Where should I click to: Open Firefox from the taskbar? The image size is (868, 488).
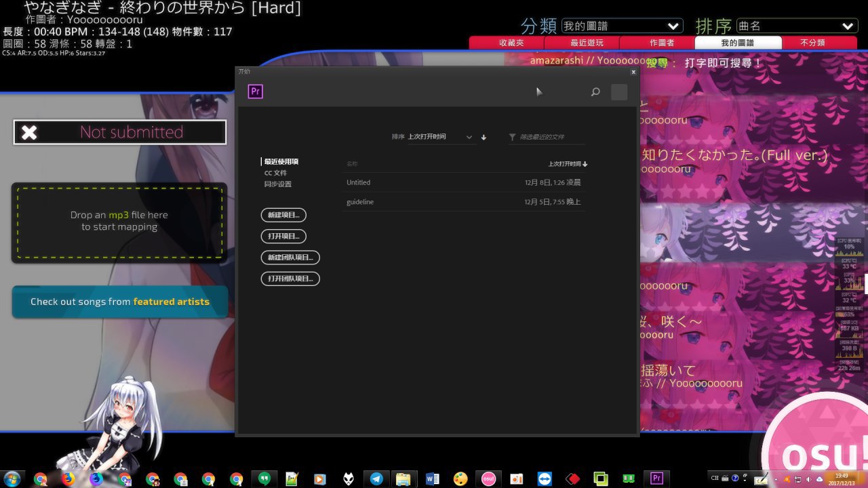[x=68, y=479]
